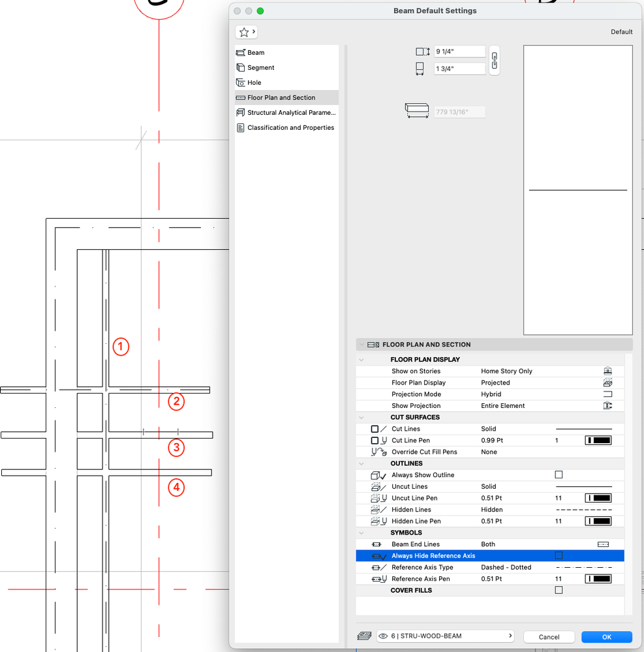Enable the Always Show Outline checkbox
Screen dimensions: 644x652
(x=559, y=475)
